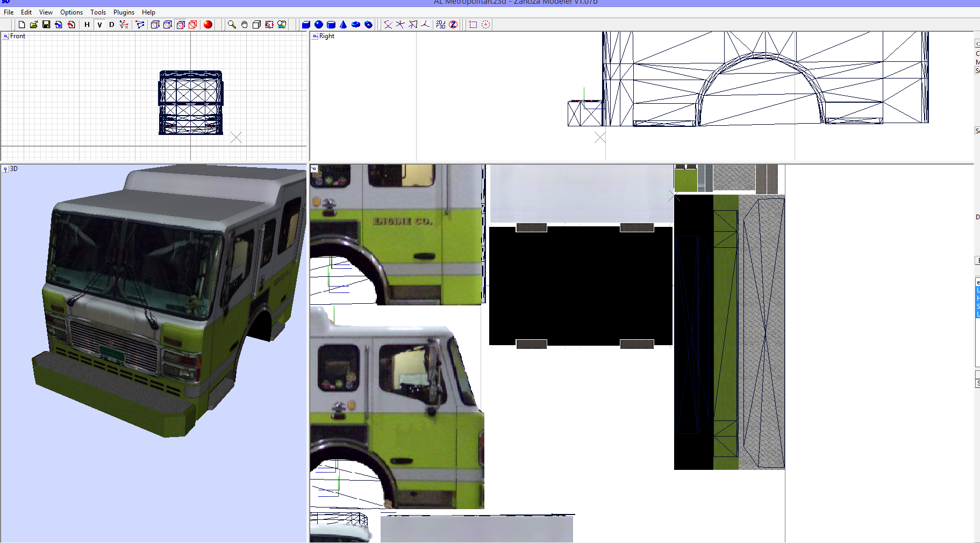Select the Zoom magnifier tool
Image resolution: width=980 pixels, height=543 pixels.
tap(232, 24)
